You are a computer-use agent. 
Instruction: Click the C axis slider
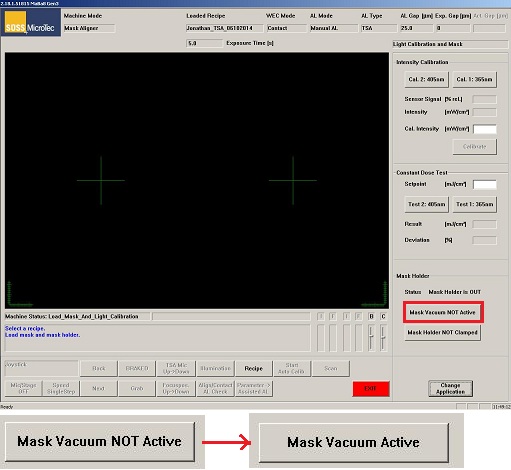tap(383, 338)
